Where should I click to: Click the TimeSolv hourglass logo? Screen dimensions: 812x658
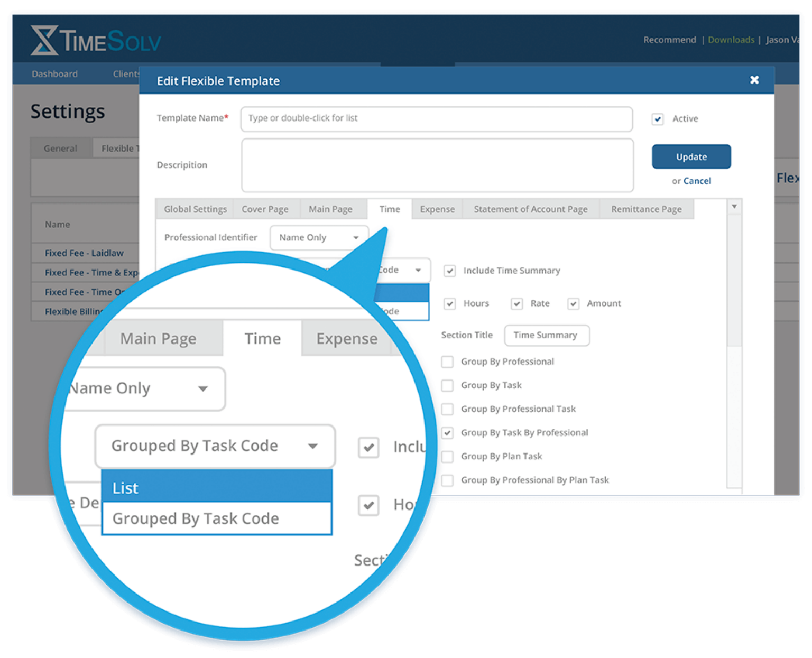[44, 41]
